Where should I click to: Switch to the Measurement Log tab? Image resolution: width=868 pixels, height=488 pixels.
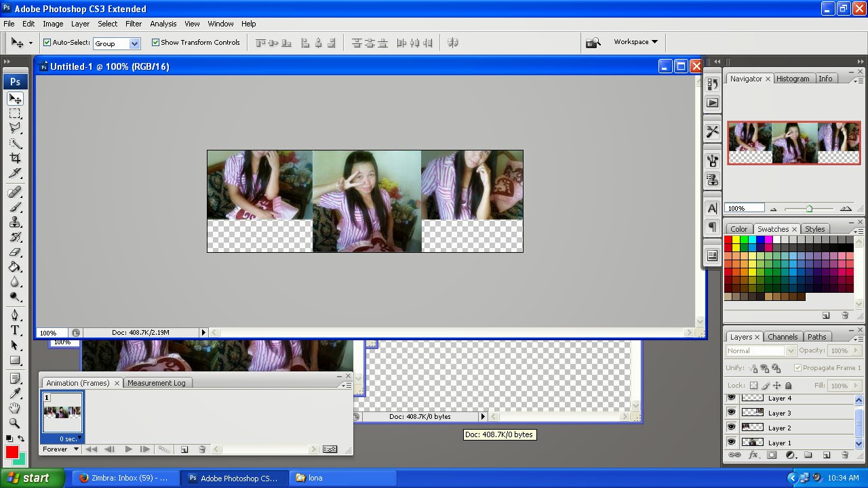157,382
